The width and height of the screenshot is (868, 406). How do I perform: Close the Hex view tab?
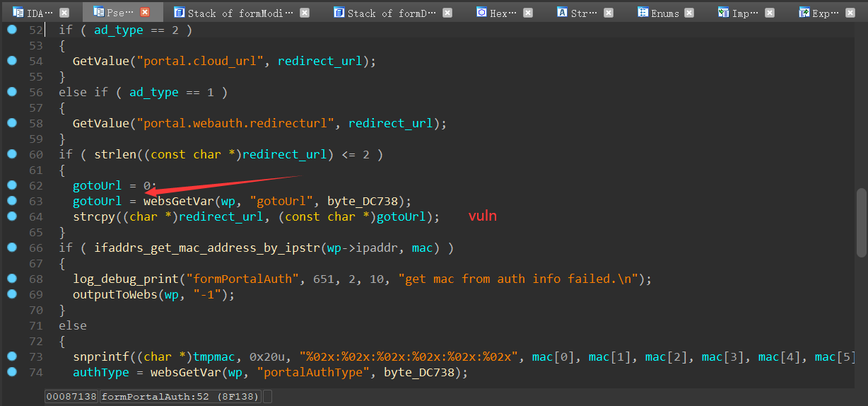pyautogui.click(x=529, y=12)
